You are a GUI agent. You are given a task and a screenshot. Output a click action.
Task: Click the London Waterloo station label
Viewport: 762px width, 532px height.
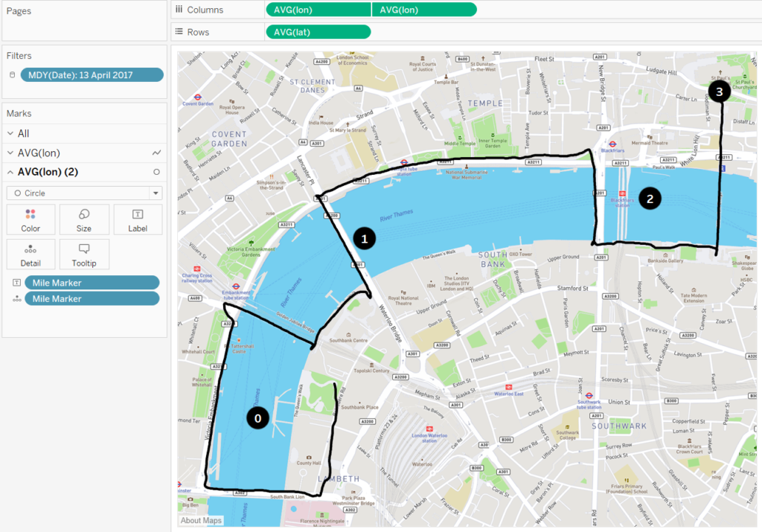click(x=429, y=438)
